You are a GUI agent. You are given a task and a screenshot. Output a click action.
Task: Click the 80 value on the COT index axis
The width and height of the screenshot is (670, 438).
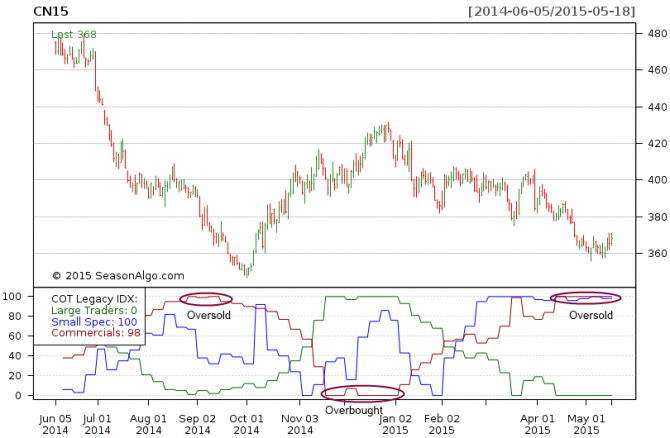[x=14, y=316]
